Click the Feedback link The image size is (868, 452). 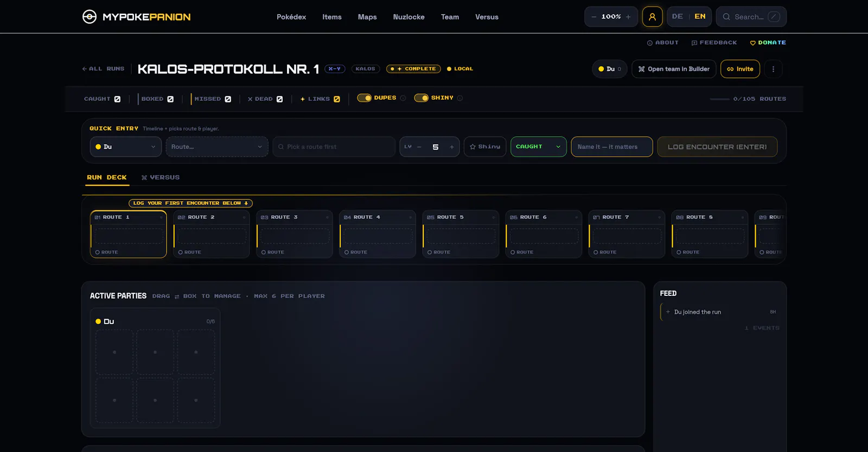coord(714,43)
